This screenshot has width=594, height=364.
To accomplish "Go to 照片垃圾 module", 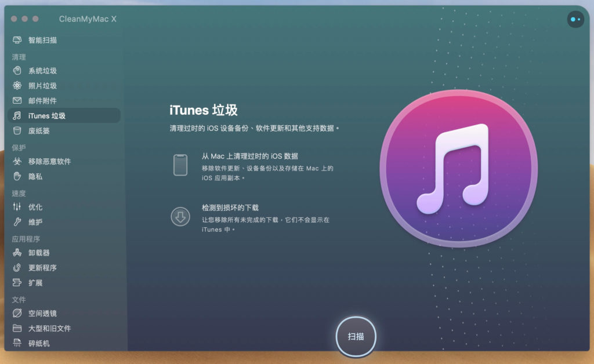I will [42, 86].
